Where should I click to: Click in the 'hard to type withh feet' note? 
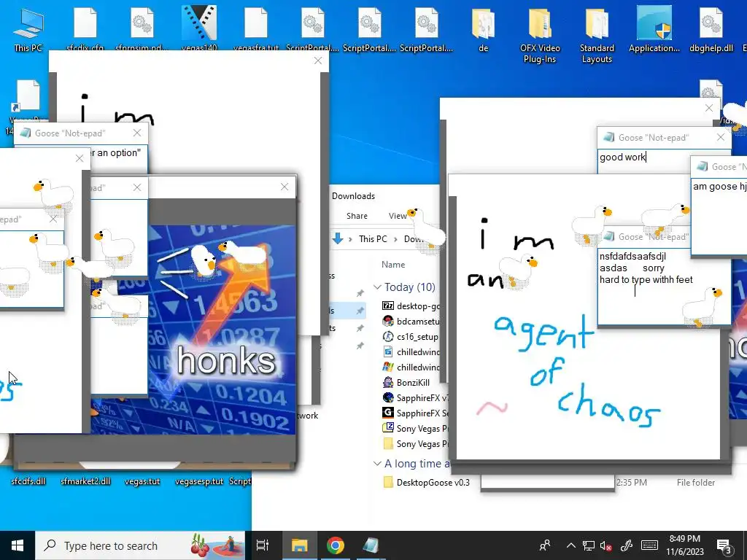tap(646, 279)
